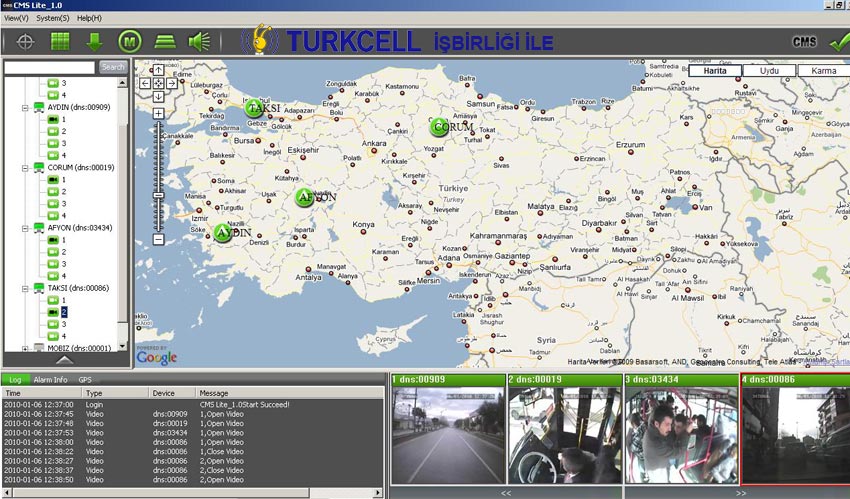The width and height of the screenshot is (850, 499).
Task: Pan map down with arrow button
Action: [x=158, y=96]
